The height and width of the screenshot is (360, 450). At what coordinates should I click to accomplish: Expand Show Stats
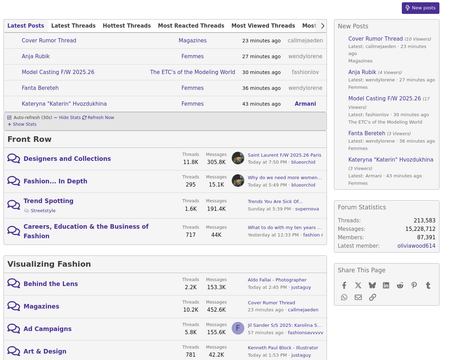(22, 124)
